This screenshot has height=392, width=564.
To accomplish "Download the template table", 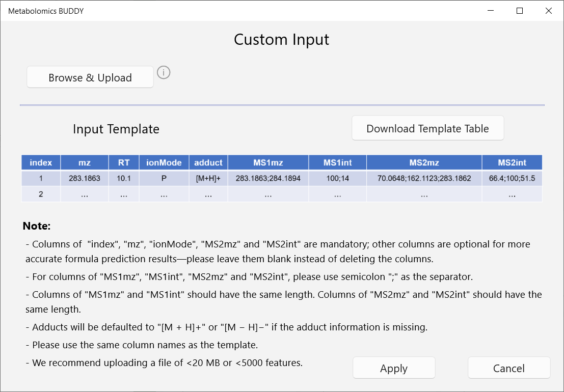I will pyautogui.click(x=427, y=128).
